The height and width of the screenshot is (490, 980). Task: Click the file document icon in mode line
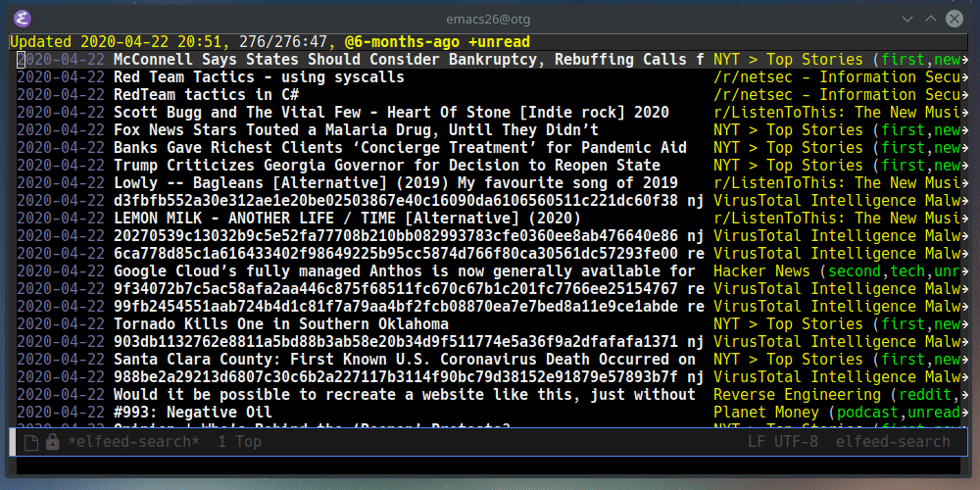pyautogui.click(x=30, y=443)
